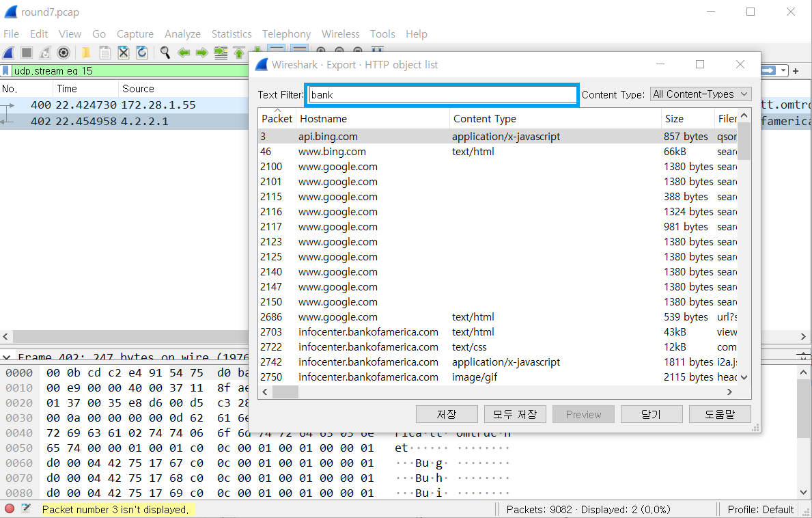This screenshot has width=812, height=518.
Task: Open the Go menu
Action: coord(99,34)
